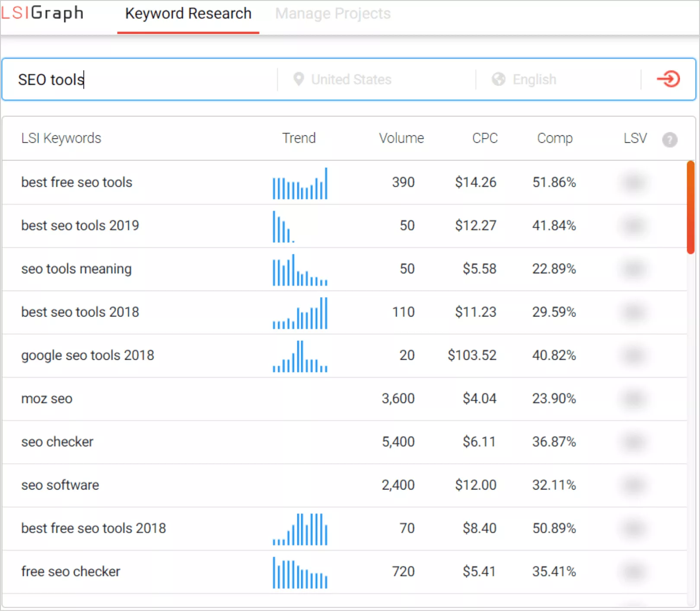Click CPC value $14.26

(x=475, y=182)
